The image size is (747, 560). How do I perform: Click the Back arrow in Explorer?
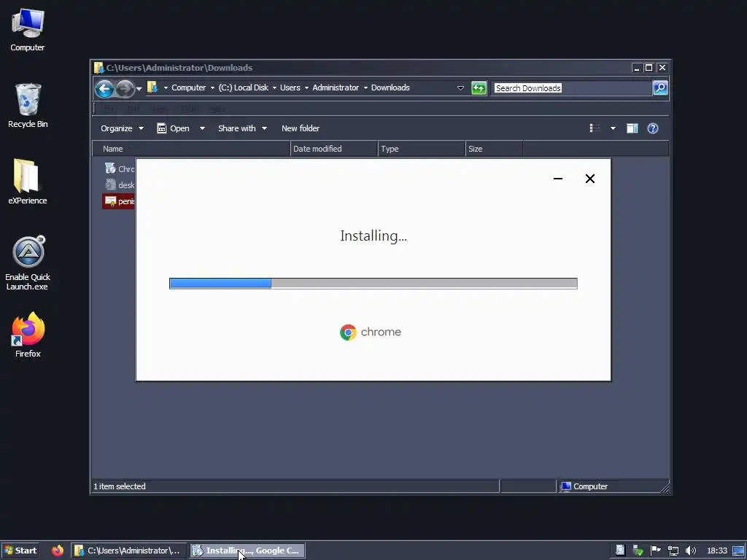click(104, 88)
